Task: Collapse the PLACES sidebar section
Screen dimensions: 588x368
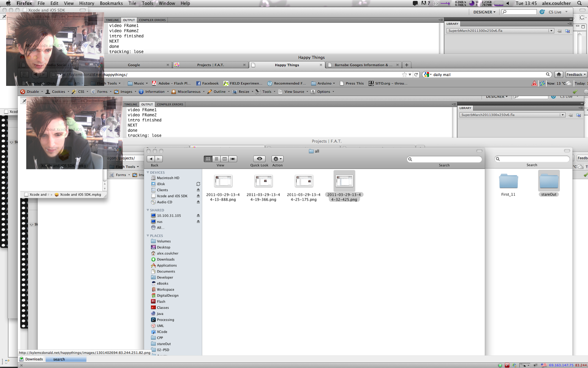Action: click(x=148, y=236)
